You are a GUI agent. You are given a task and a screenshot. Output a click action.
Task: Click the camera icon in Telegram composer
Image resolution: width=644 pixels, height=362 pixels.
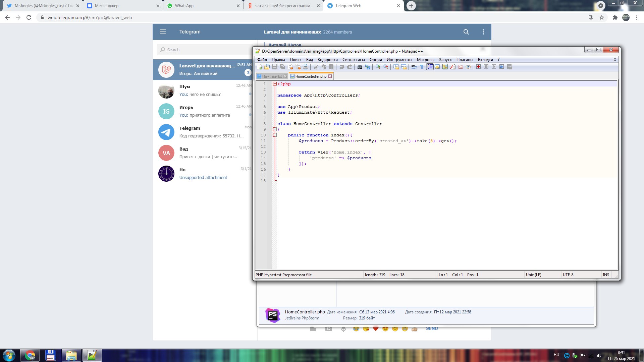[x=329, y=329]
